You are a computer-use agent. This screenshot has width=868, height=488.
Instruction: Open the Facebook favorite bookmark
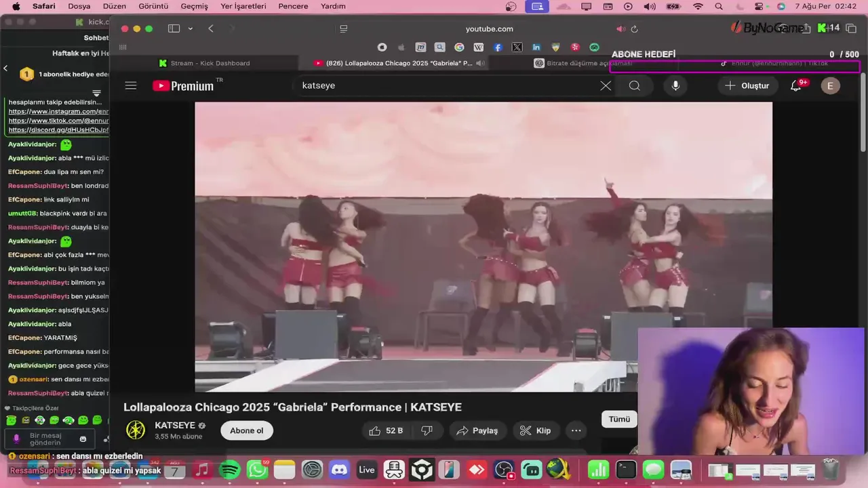[498, 47]
